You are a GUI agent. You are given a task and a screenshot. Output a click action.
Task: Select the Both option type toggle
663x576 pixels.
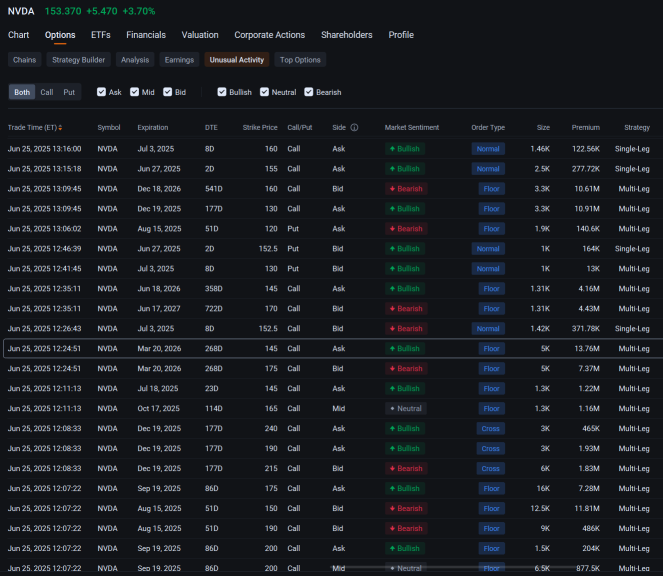[22, 92]
